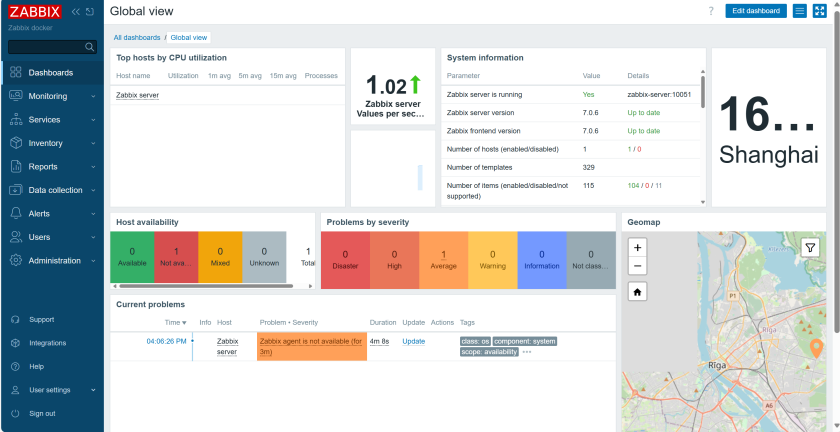Click the Edit dashboard button

(756, 11)
